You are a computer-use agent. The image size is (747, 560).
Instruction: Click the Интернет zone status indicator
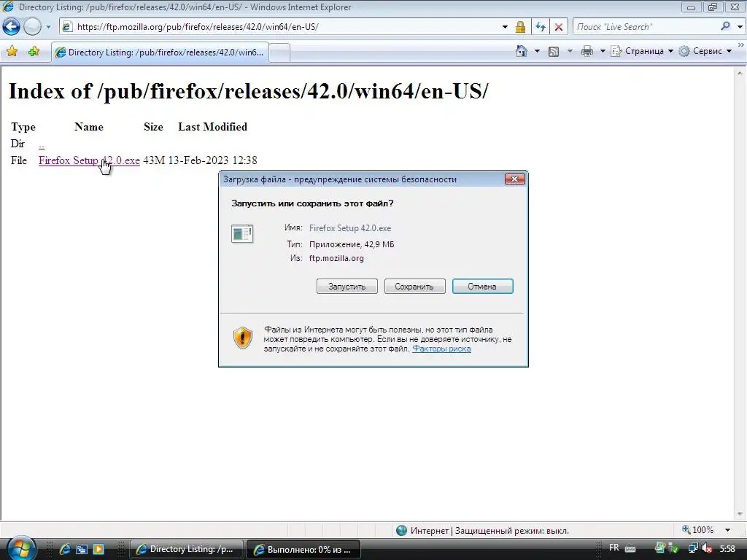pos(482,531)
